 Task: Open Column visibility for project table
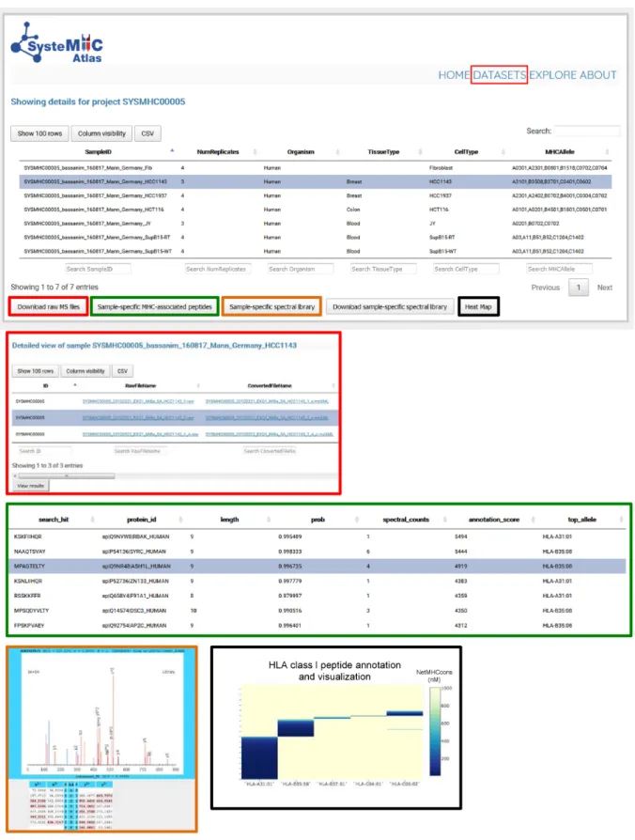coord(101,133)
